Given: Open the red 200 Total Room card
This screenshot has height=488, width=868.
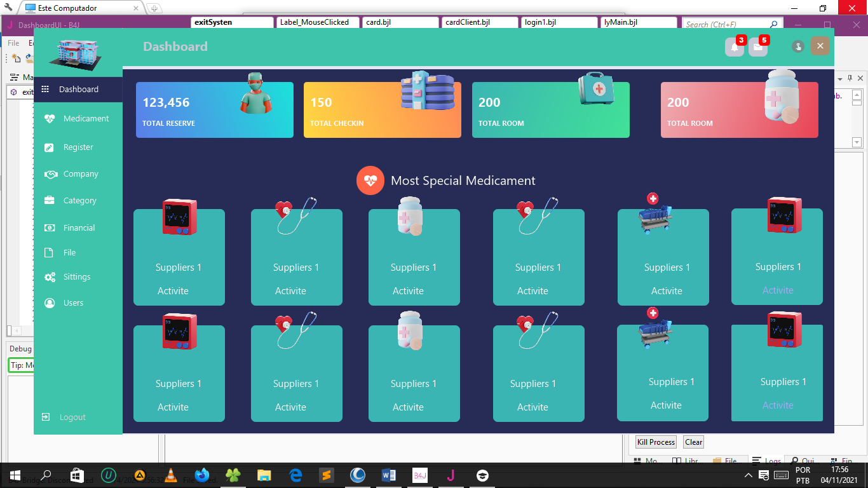Looking at the screenshot, I should [740, 110].
